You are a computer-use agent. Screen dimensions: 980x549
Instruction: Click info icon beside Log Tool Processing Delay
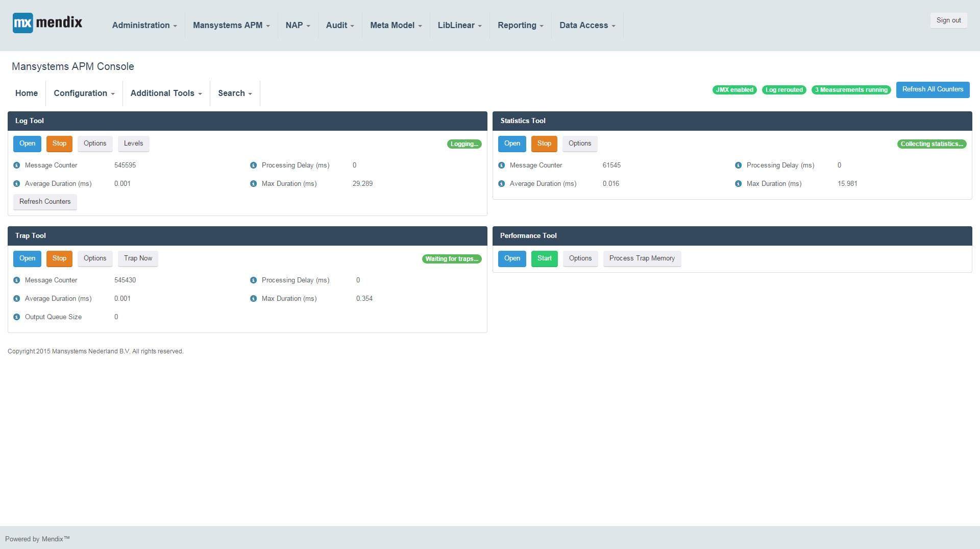[x=253, y=165]
